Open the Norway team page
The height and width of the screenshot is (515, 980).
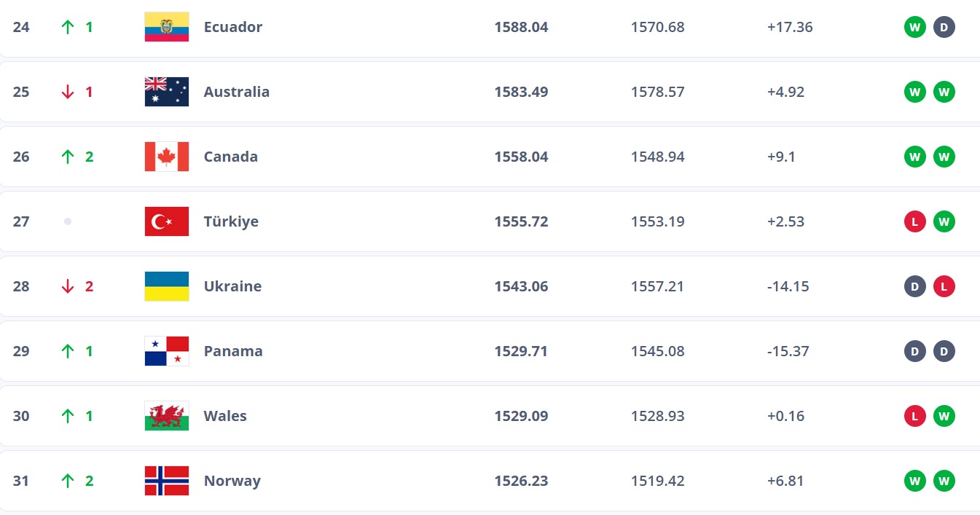click(232, 481)
